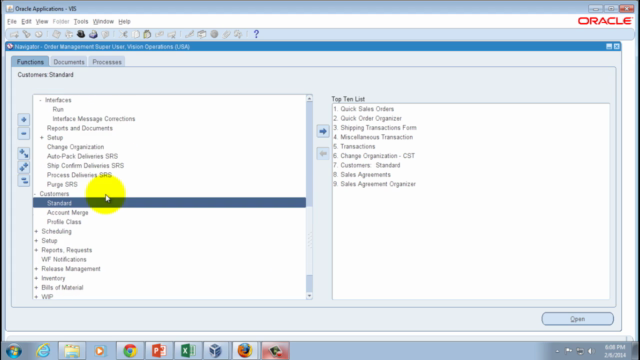This screenshot has width=640, height=360.
Task: Click the Translations globe icon
Action: (214, 34)
